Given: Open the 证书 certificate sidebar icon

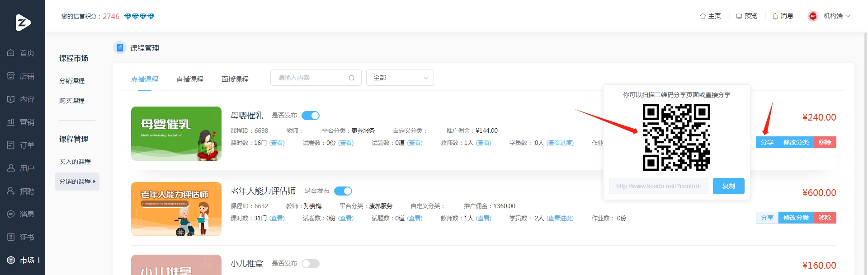Looking at the screenshot, I should [x=11, y=237].
